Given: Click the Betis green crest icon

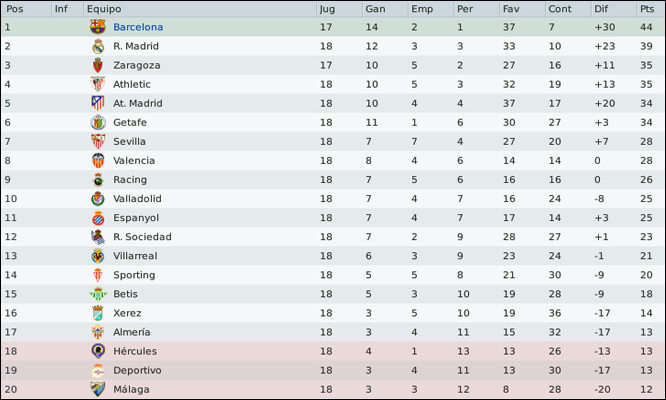Looking at the screenshot, I should point(98,294).
